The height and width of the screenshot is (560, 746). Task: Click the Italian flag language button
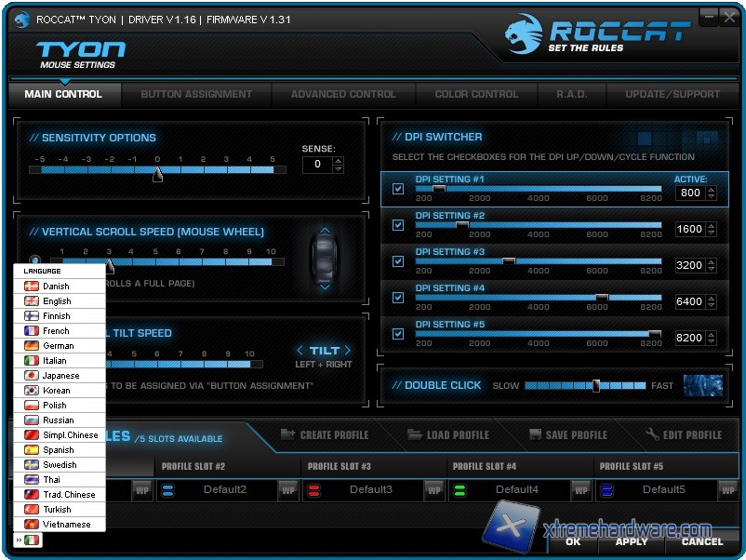click(33, 540)
